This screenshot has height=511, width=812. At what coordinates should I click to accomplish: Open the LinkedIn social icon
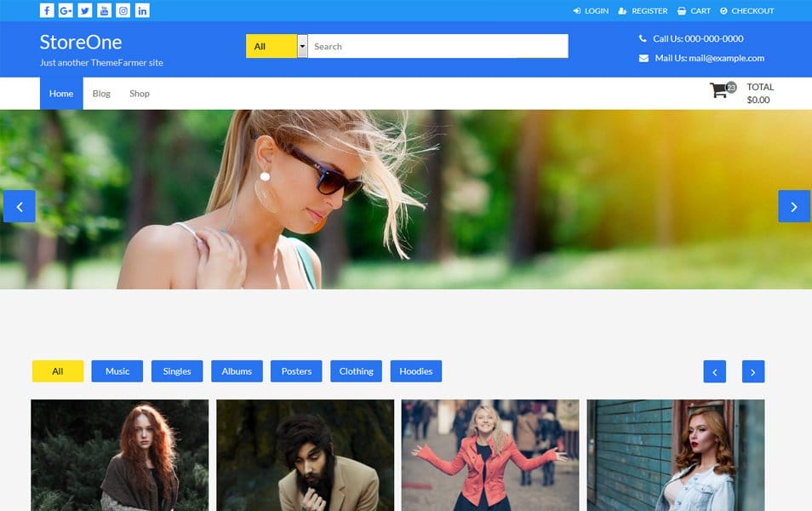pyautogui.click(x=142, y=11)
